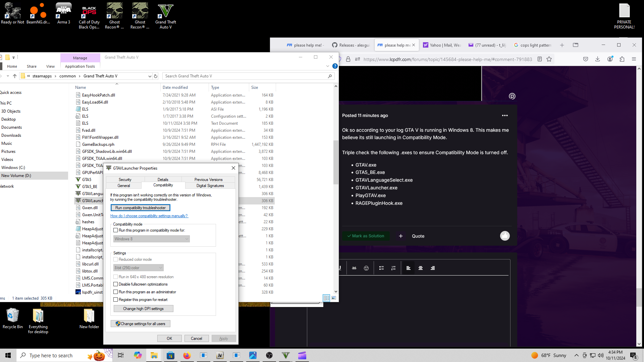Screen dimensions: 644x362
Task: Click the bulleted list icon in reply editor
Action: click(x=381, y=268)
